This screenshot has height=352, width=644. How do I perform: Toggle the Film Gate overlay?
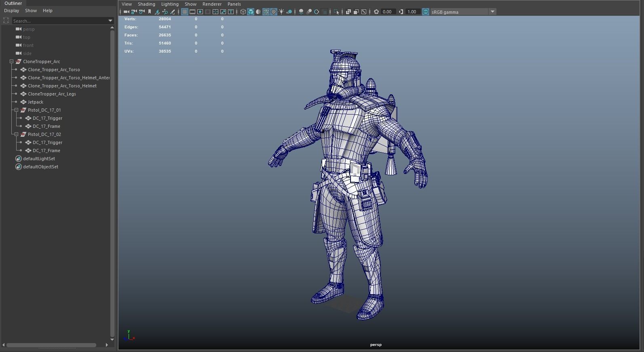point(192,12)
